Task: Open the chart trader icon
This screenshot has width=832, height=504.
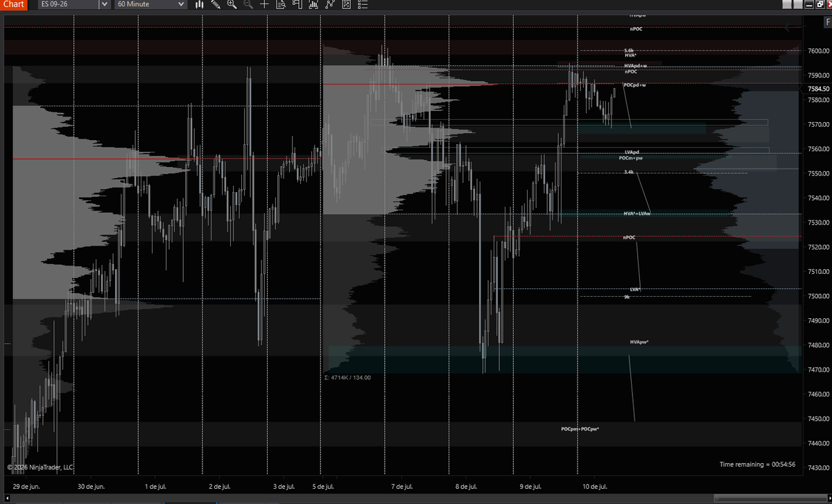Action: [x=297, y=4]
